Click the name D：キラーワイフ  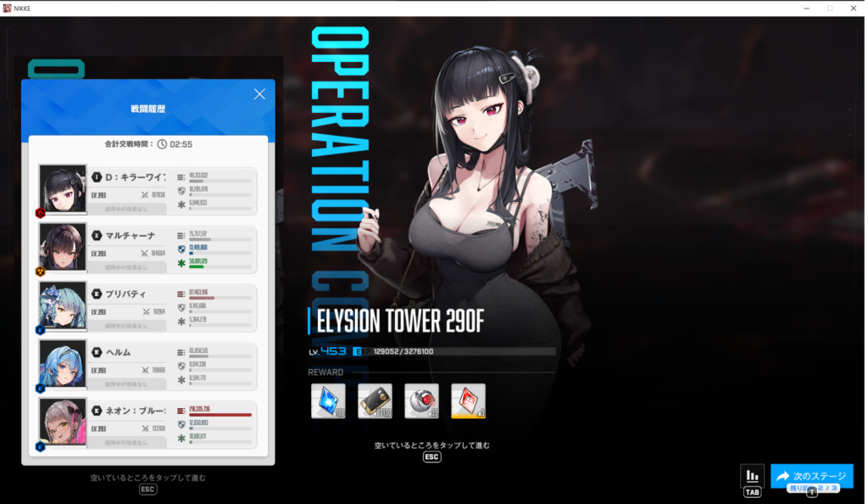pos(136,177)
